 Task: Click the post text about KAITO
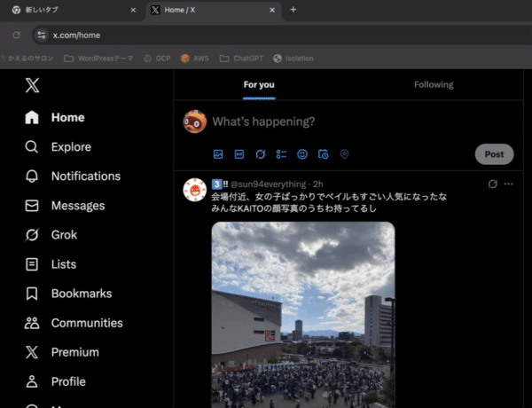(329, 202)
